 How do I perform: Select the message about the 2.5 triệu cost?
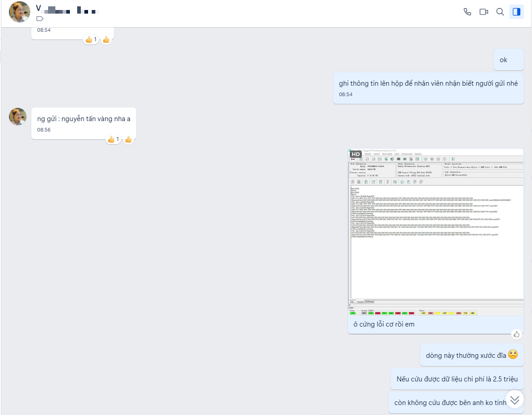(x=457, y=379)
